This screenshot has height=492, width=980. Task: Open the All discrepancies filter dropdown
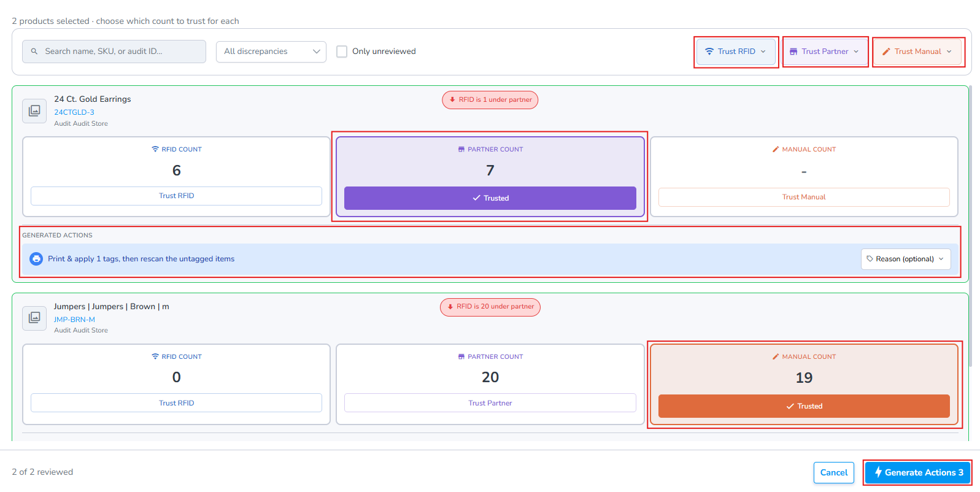pos(271,52)
